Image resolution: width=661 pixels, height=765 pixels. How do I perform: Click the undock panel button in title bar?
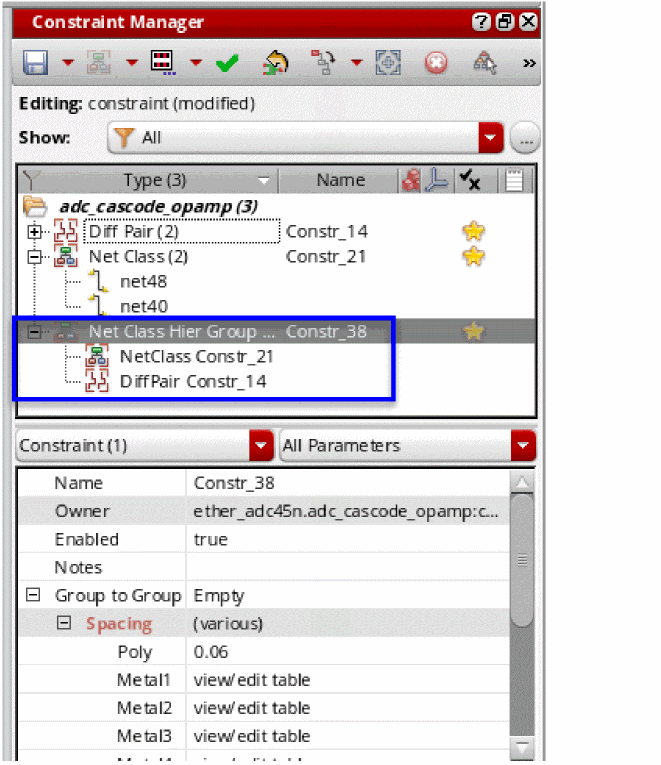(505, 21)
